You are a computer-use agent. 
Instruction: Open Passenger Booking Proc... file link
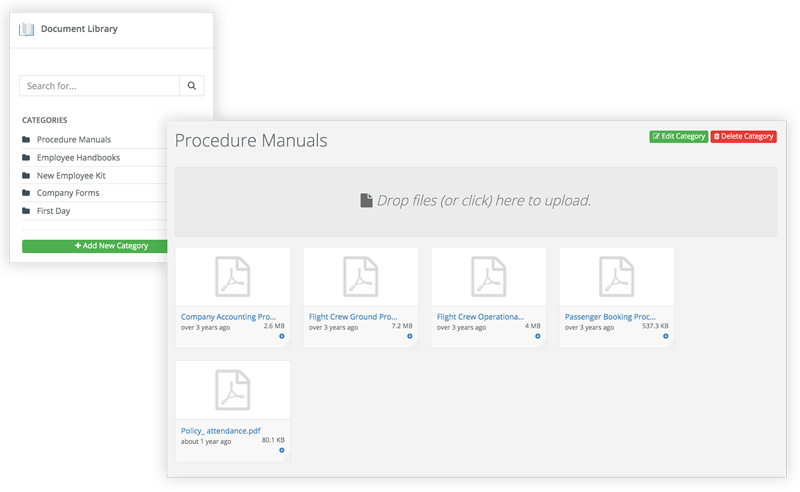(x=610, y=316)
